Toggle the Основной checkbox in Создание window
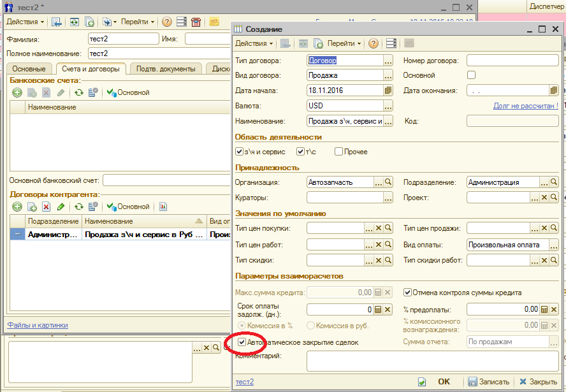 (471, 75)
